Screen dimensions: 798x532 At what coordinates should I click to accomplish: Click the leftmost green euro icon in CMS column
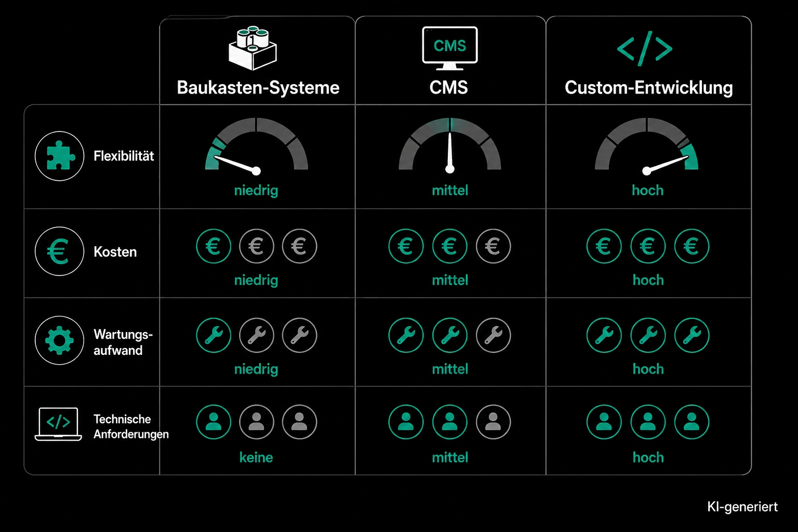coord(406,246)
